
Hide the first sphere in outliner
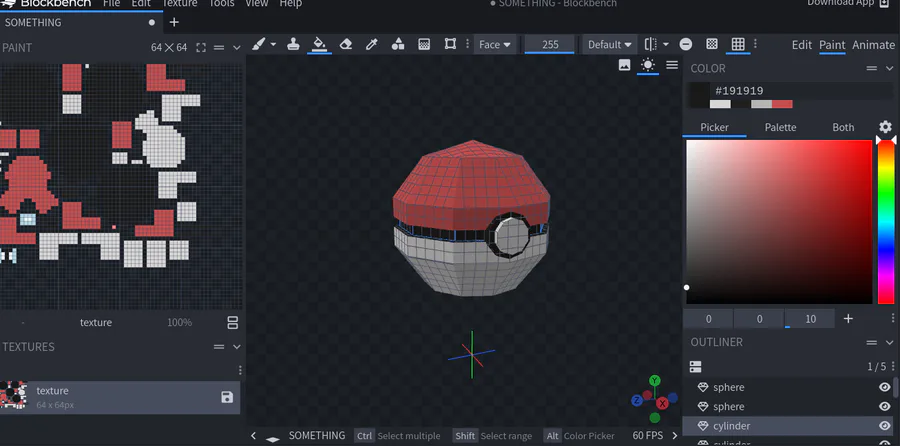[x=885, y=387]
